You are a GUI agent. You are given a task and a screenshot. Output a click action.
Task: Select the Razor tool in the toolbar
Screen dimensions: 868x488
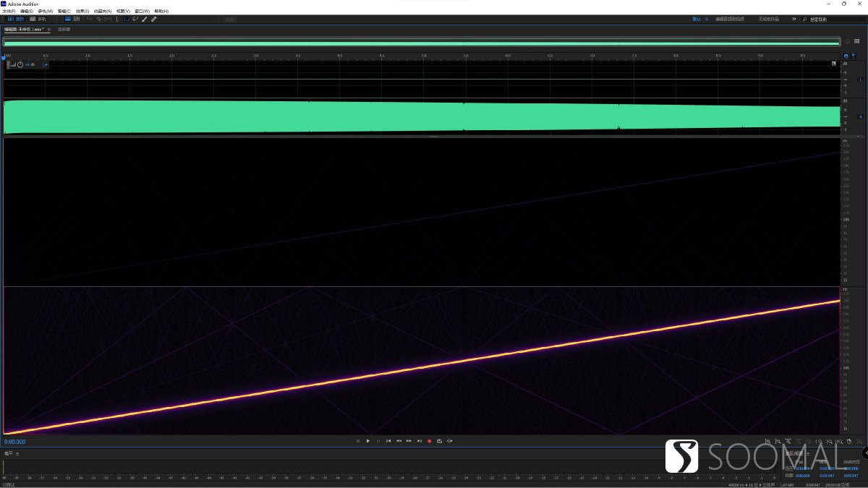(x=98, y=19)
